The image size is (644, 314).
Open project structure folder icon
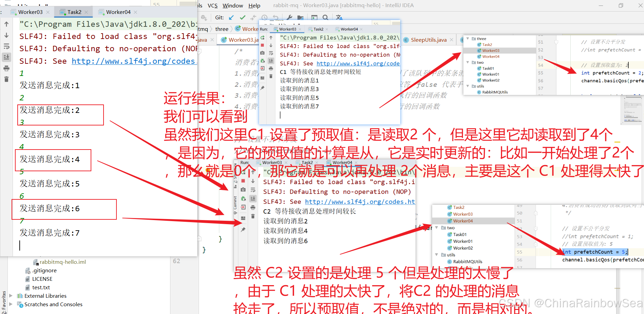[300, 18]
